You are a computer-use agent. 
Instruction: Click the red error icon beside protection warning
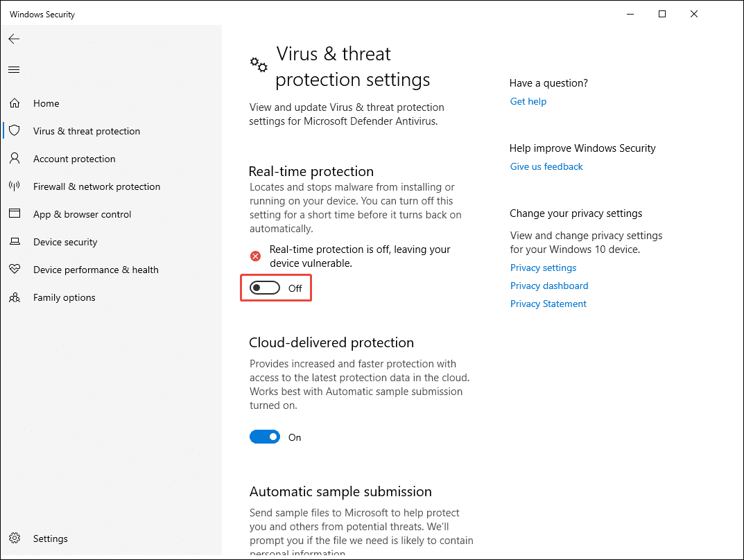click(255, 256)
